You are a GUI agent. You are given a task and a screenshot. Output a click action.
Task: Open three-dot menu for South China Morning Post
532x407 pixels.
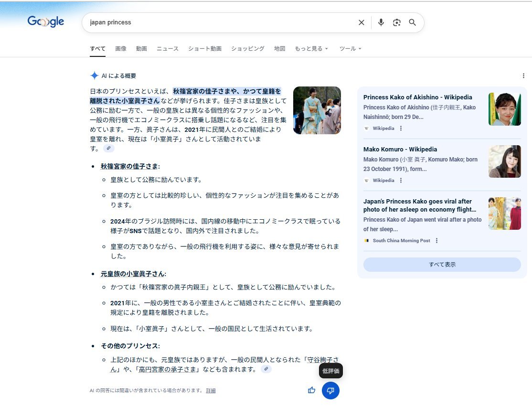click(437, 241)
